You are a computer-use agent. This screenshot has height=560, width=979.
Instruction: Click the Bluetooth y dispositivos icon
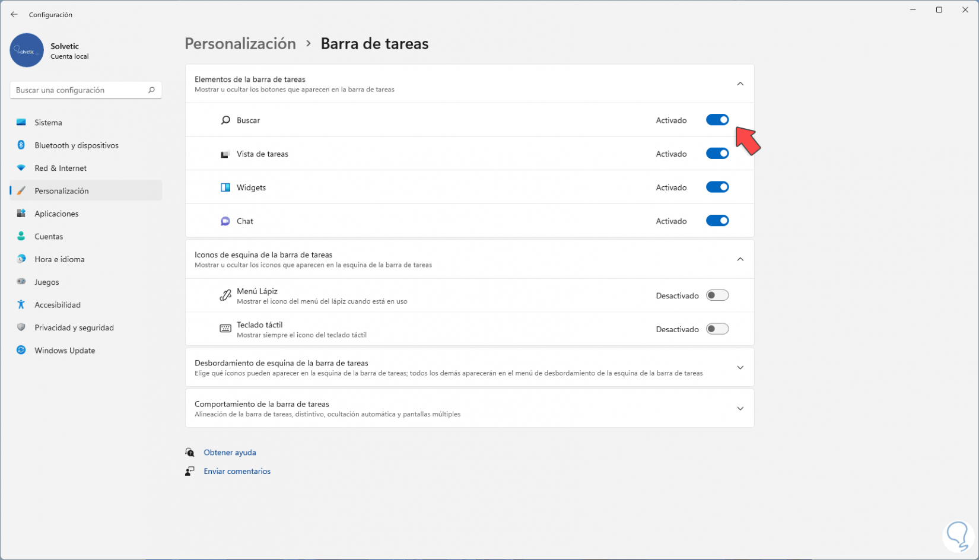pos(21,145)
